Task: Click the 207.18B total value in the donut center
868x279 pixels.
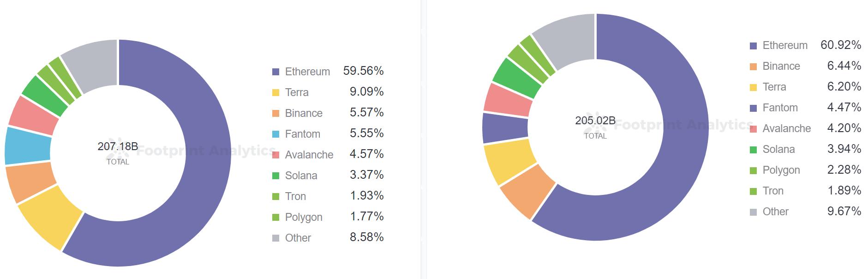Action: click(118, 146)
